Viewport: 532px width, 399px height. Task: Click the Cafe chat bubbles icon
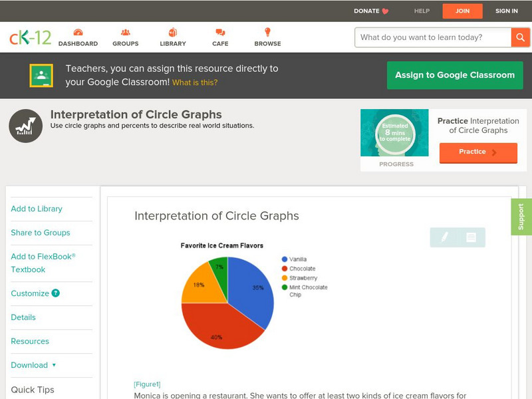click(x=220, y=32)
